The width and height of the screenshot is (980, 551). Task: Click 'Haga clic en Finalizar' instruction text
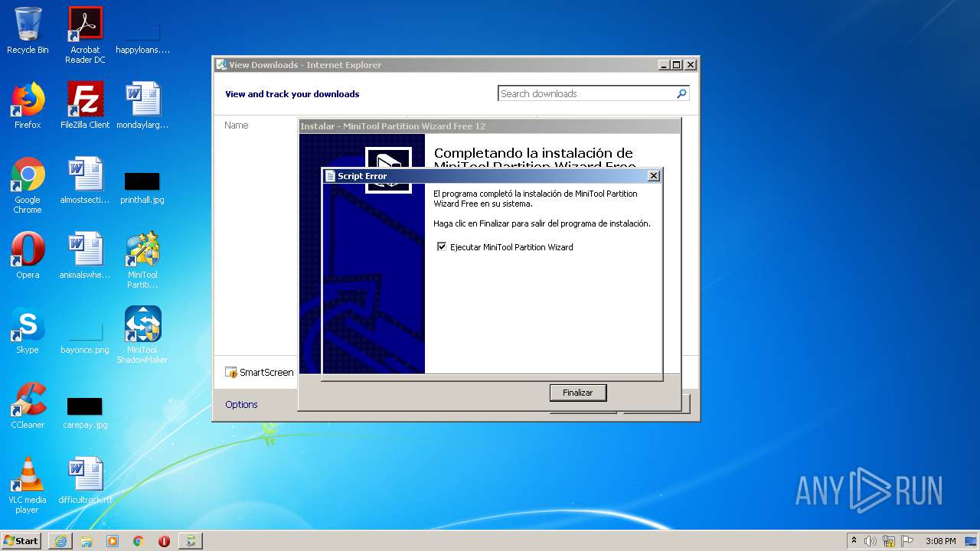pyautogui.click(x=542, y=223)
